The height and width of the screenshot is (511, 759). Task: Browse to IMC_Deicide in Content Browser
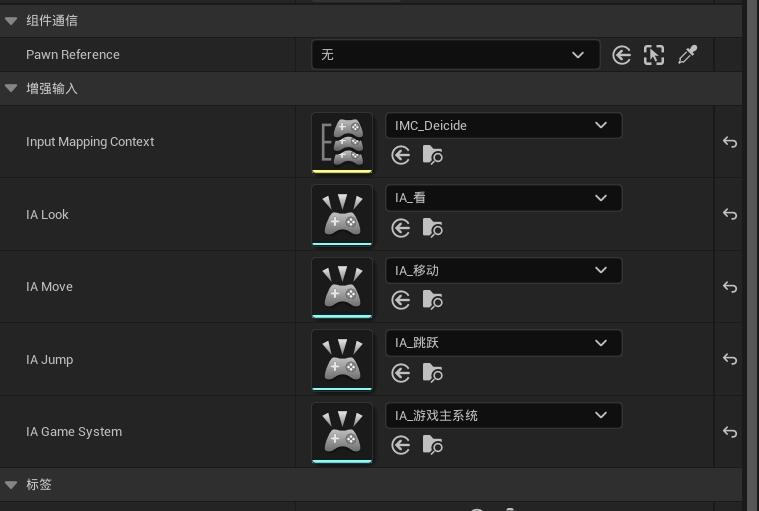click(433, 155)
